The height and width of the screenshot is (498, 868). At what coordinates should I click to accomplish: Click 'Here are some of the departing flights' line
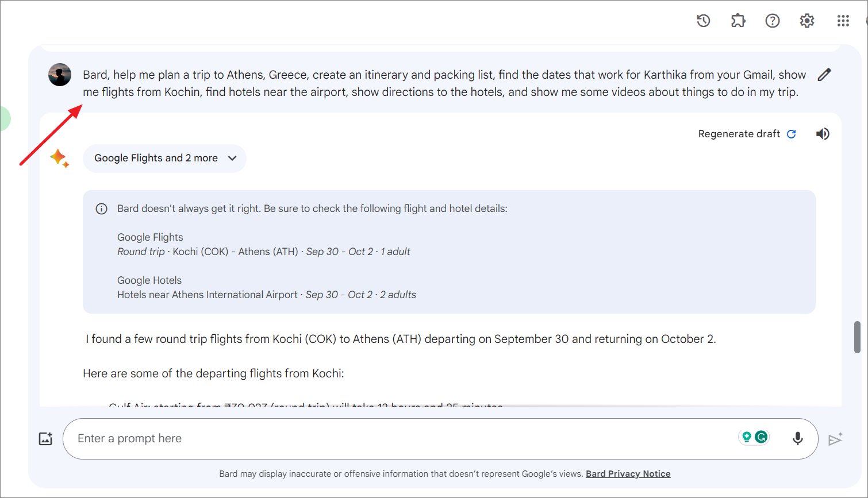point(213,373)
